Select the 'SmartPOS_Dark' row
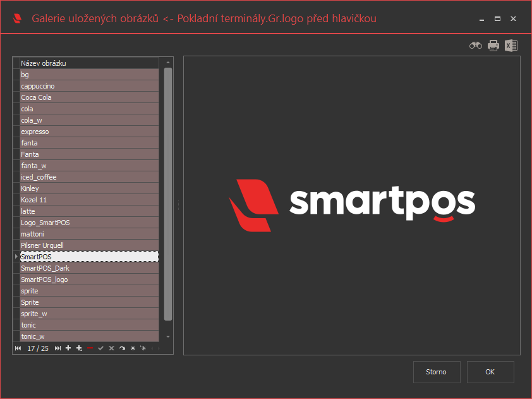The width and height of the screenshot is (532, 399). tap(89, 268)
